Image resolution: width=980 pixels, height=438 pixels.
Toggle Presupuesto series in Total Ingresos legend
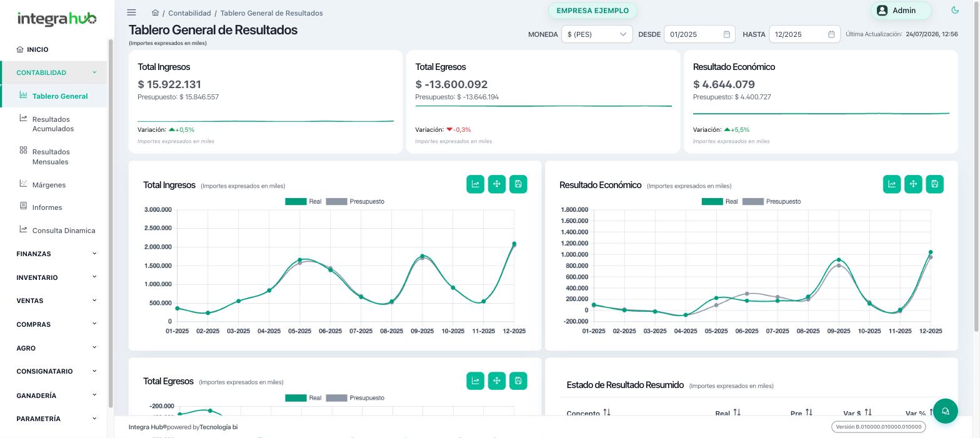(355, 202)
